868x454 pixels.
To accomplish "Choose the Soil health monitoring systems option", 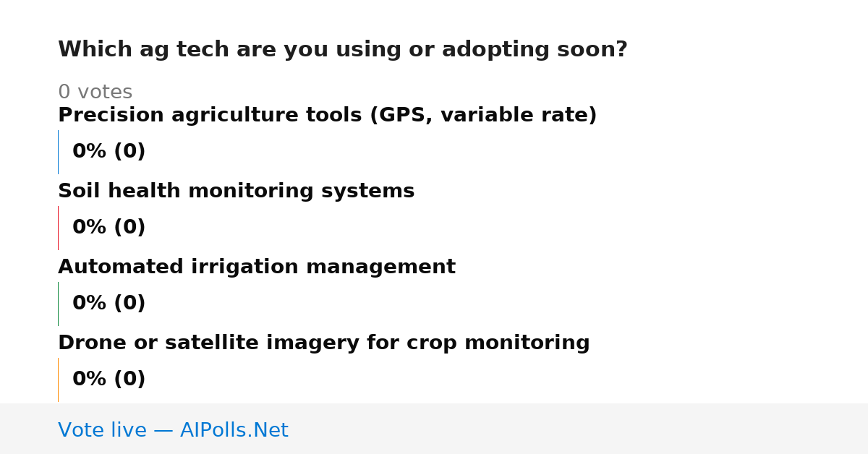I will (236, 192).
